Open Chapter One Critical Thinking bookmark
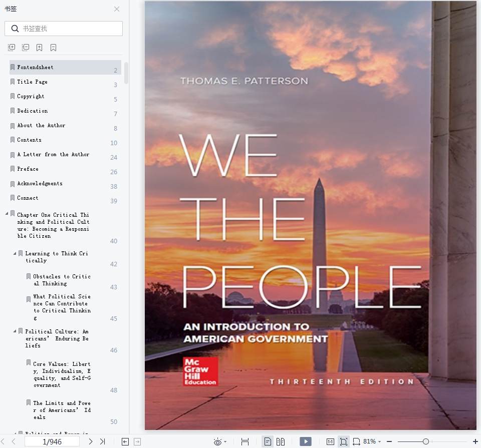This screenshot has height=448, width=481. pos(53,225)
